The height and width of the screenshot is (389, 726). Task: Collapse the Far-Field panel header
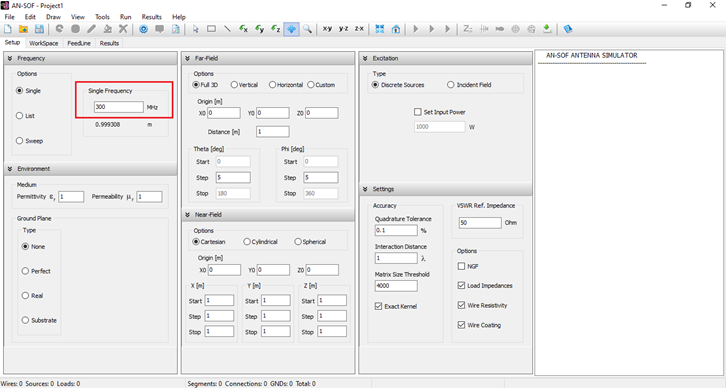click(268, 58)
